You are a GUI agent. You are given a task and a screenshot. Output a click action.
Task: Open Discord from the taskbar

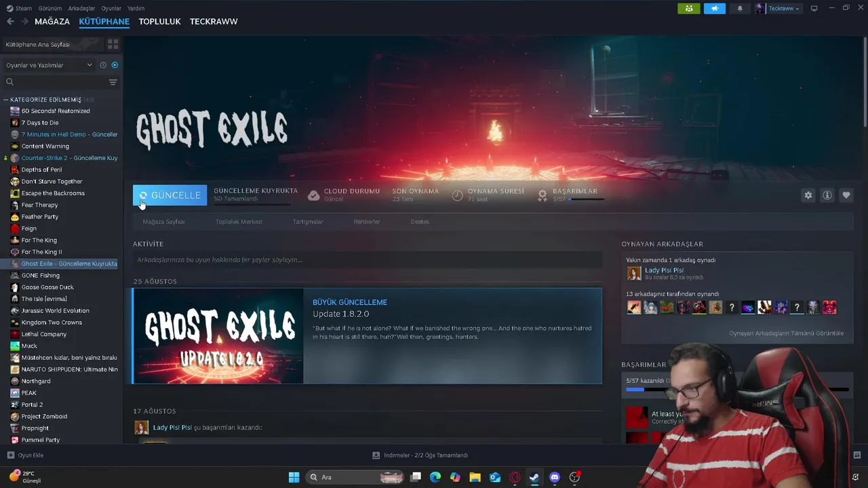(555, 477)
